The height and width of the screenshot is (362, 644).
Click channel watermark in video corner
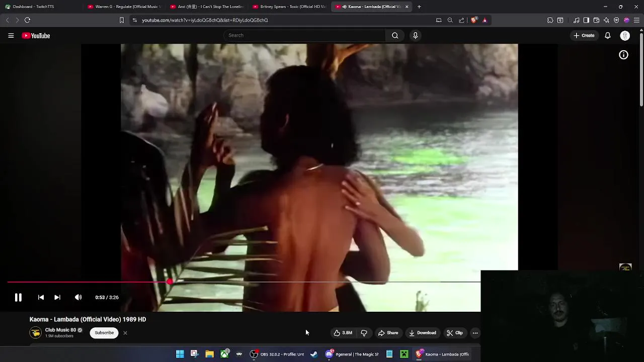click(625, 267)
